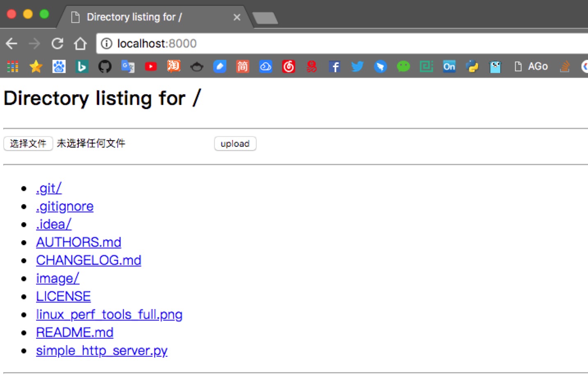588x378 pixels.
Task: Open the simple_http_server.py link
Action: (102, 351)
